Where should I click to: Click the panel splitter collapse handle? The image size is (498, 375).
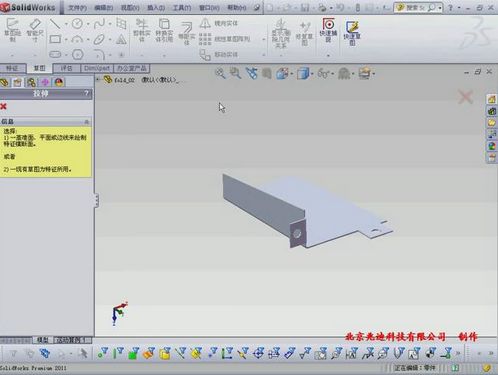click(x=96, y=200)
